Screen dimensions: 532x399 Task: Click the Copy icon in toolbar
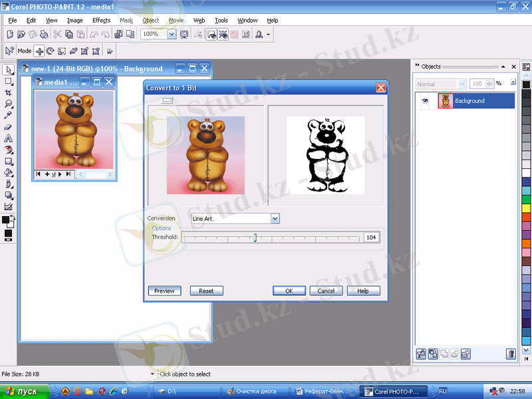click(x=68, y=34)
